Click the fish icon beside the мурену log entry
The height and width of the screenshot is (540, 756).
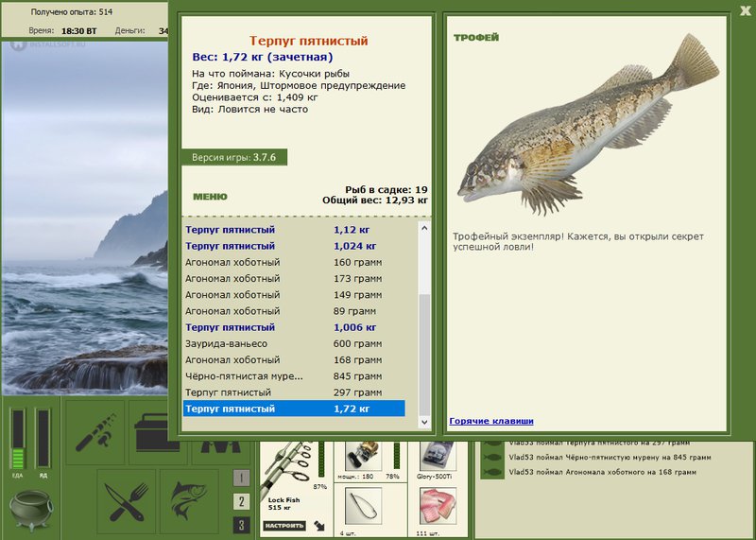[x=492, y=457]
